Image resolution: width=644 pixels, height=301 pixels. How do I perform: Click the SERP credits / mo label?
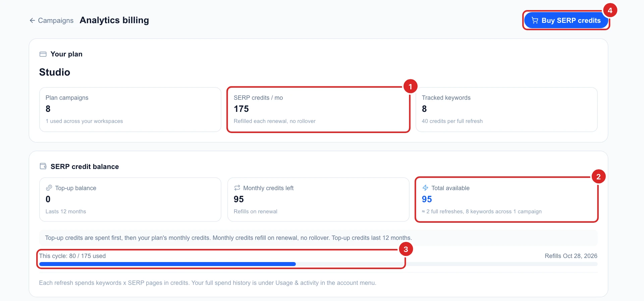point(258,98)
